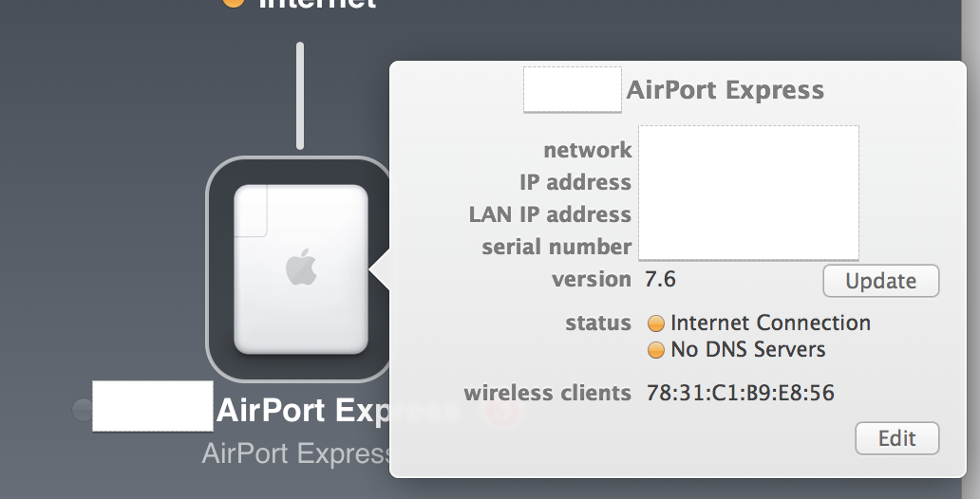Click the version 7.6 value
The width and height of the screenshot is (980, 499).
tap(660, 279)
